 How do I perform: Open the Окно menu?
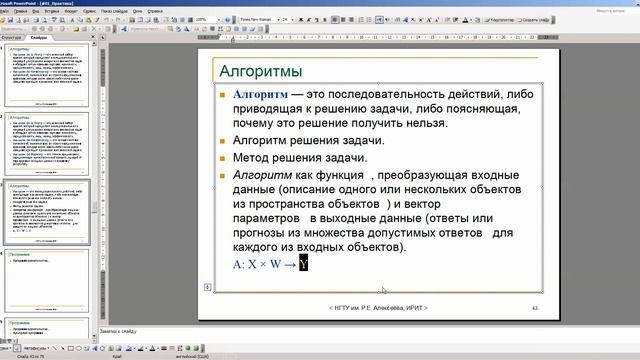tap(137, 11)
